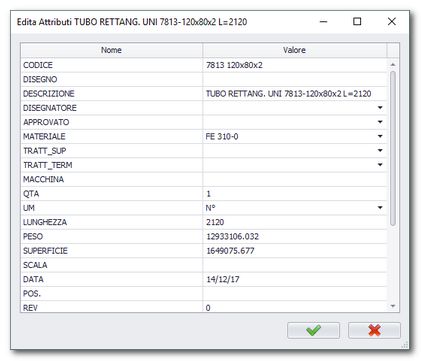Image resolution: width=421 pixels, height=361 pixels.
Task: Edit the CODICE value field
Action: point(295,65)
